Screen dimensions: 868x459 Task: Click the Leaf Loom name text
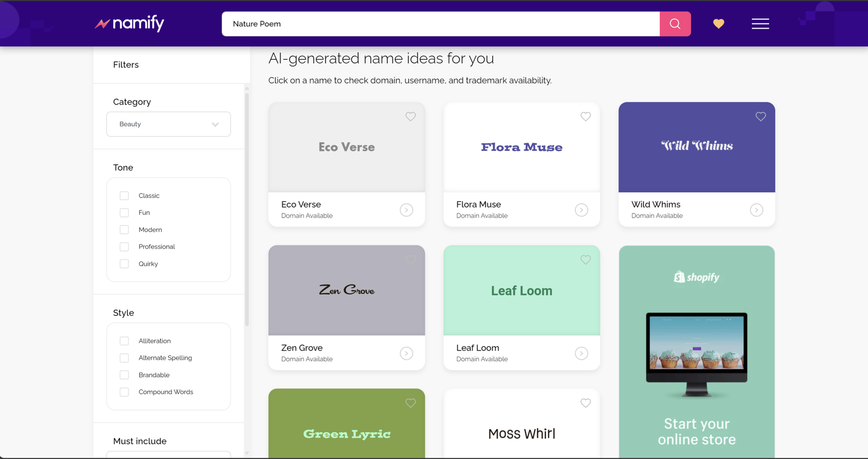477,348
